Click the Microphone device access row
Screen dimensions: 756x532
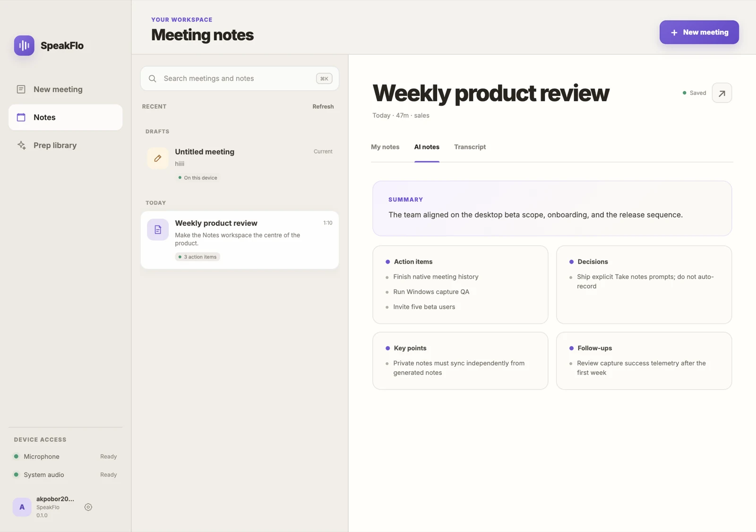65,456
